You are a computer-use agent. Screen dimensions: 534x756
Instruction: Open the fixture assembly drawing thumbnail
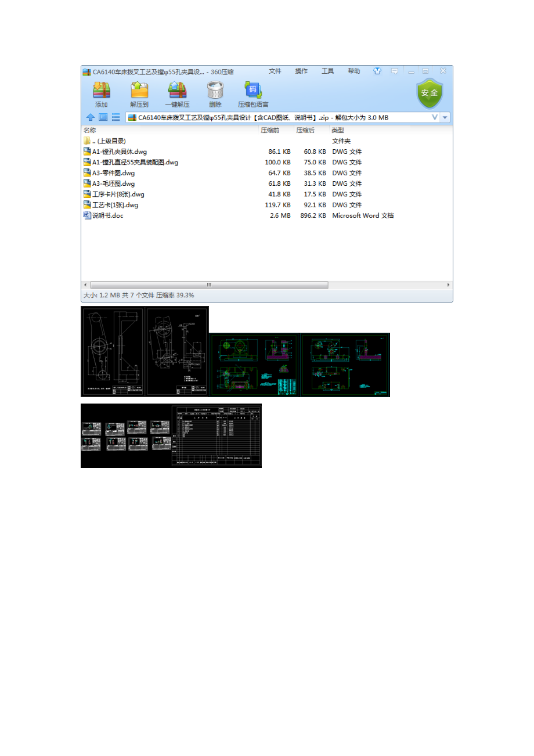click(x=254, y=365)
